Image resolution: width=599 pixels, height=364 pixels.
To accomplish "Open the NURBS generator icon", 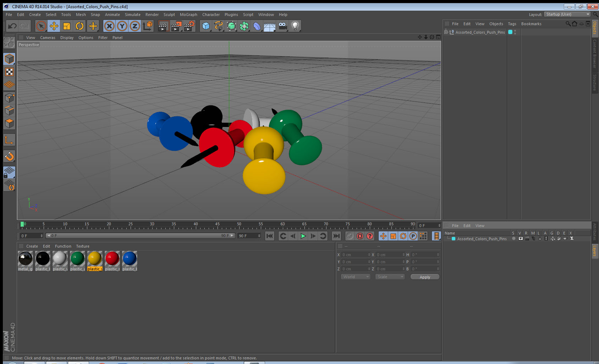I will pos(231,26).
